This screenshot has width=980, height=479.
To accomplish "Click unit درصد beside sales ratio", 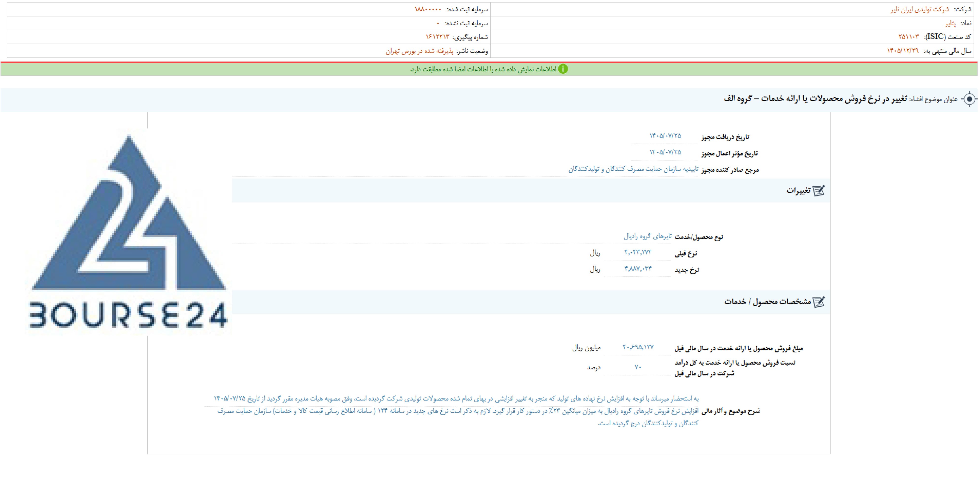I will click(594, 367).
